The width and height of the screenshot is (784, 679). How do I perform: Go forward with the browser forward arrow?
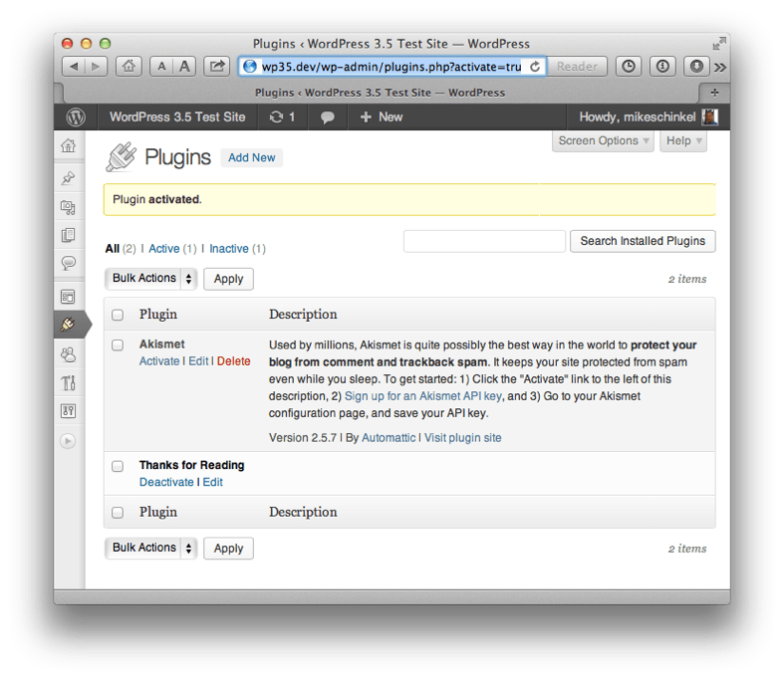tap(96, 67)
